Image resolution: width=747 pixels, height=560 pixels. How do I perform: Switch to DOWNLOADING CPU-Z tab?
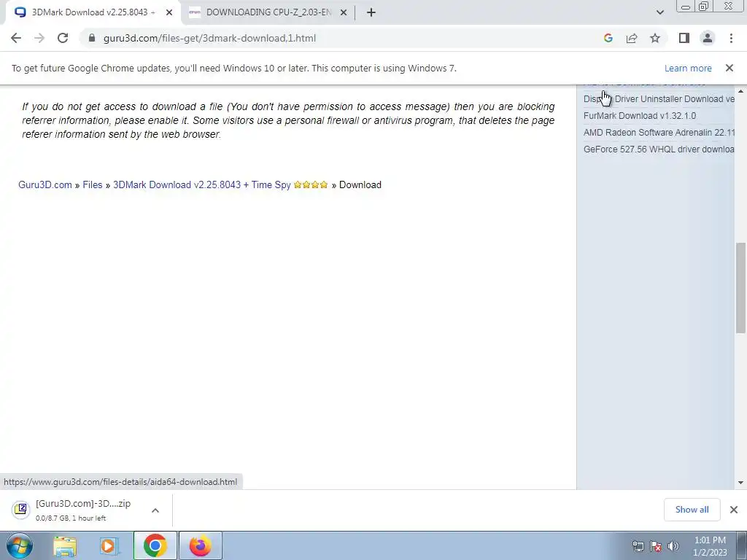click(268, 12)
